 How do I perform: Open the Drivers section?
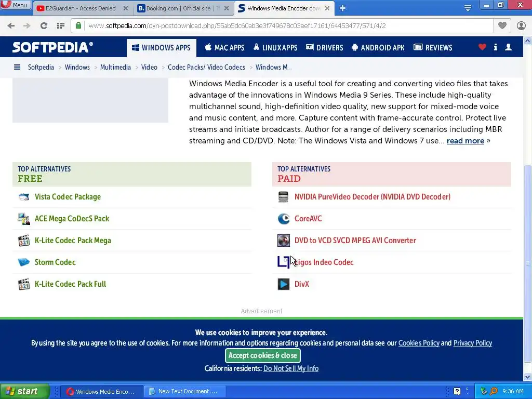pos(325,48)
